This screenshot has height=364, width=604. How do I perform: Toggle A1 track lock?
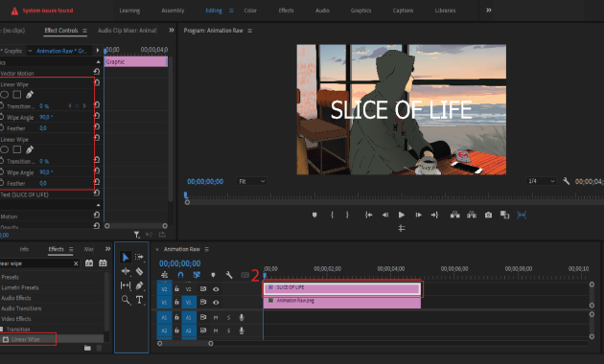[176, 317]
